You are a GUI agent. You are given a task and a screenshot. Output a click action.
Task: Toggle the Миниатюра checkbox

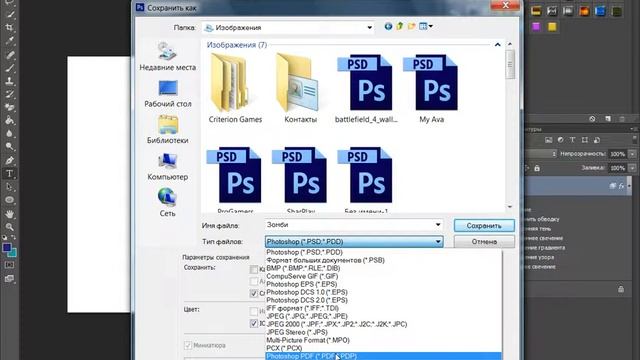tap(188, 345)
